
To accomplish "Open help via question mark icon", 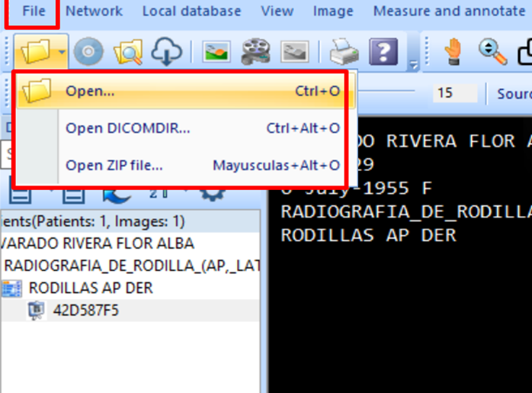I will 383,52.
